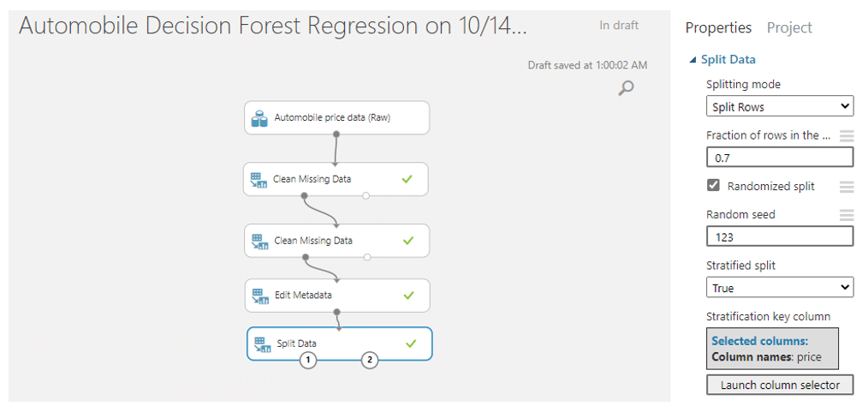The image size is (868, 406).
Task: Click the Edit Metadata module icon
Action: tap(259, 296)
